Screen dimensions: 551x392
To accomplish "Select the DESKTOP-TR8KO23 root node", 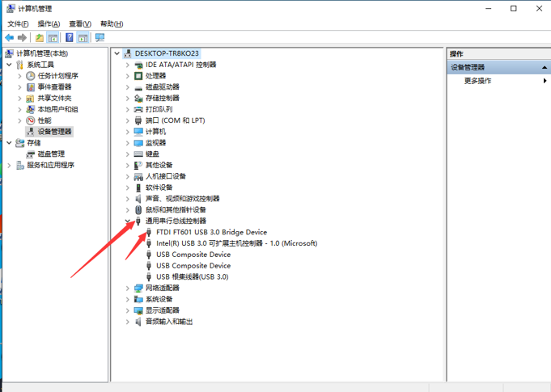I will point(167,53).
